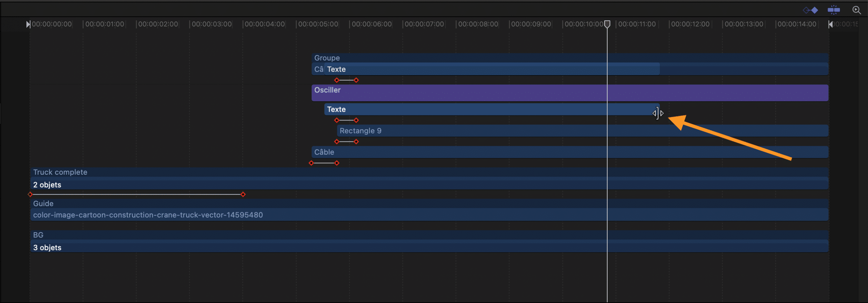Image resolution: width=868 pixels, height=303 pixels.
Task: Select the purple Osciller behavior bar
Action: 570,93
